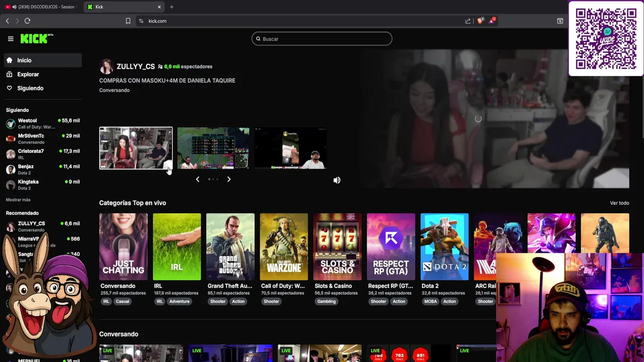Open Kingteka in followed channels
The image size is (644, 362).
(43, 185)
